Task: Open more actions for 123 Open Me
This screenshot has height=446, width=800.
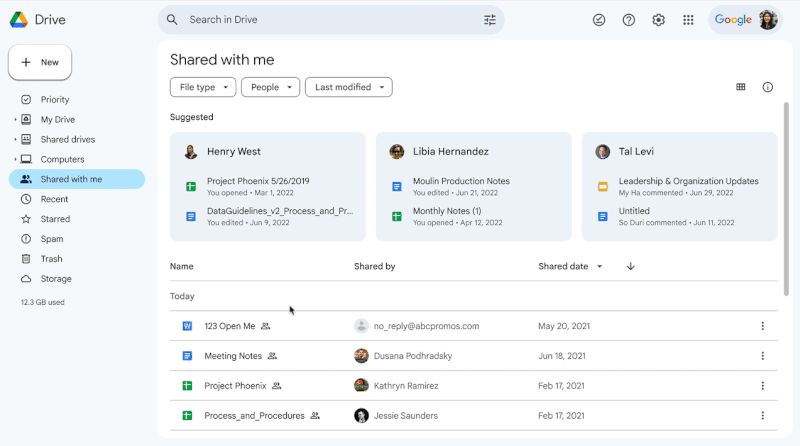Action: click(762, 326)
